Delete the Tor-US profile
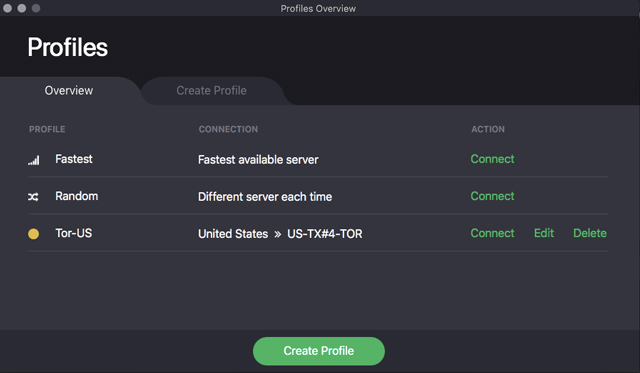The width and height of the screenshot is (640, 373). pyautogui.click(x=590, y=233)
